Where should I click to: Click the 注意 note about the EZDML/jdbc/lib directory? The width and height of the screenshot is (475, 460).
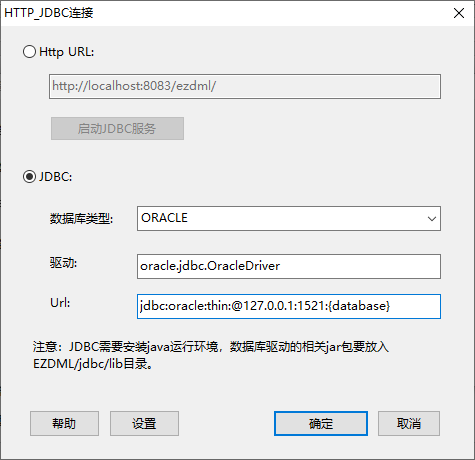tap(211, 355)
